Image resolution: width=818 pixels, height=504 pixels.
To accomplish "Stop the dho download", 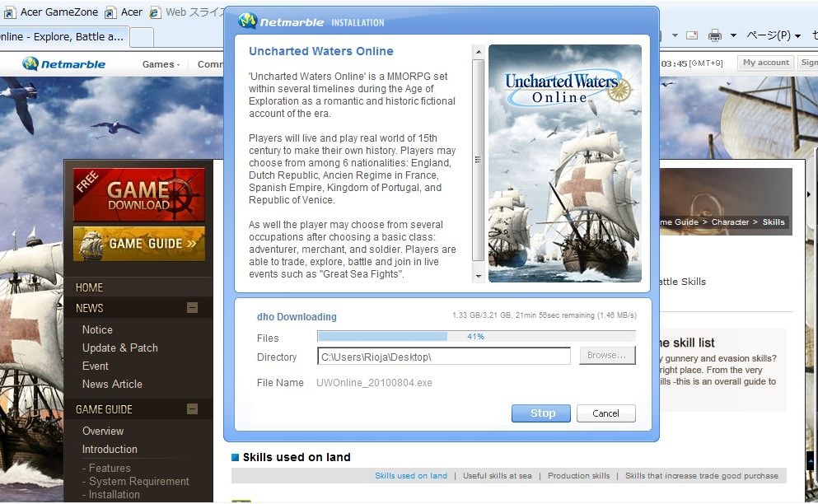I will [x=541, y=413].
